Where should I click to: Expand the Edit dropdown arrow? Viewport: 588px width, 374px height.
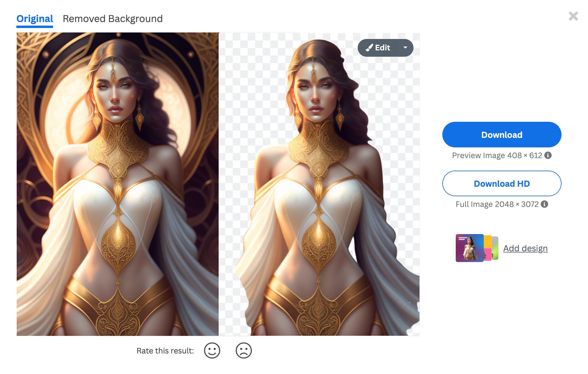405,48
